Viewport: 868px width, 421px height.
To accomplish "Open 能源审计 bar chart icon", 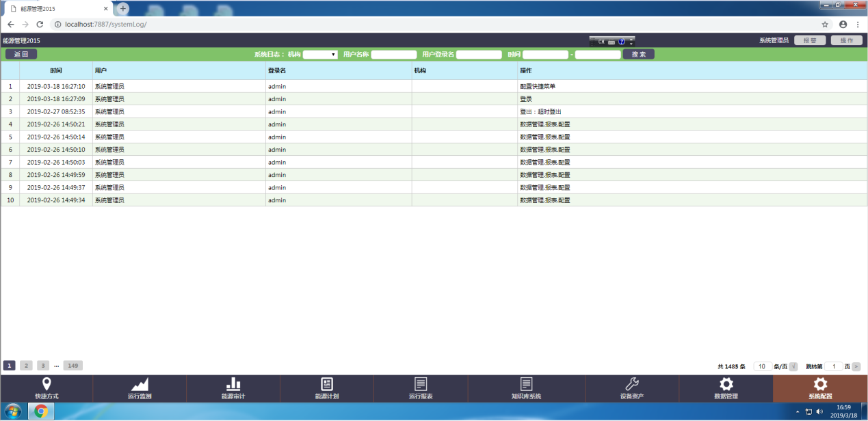I will (x=233, y=384).
